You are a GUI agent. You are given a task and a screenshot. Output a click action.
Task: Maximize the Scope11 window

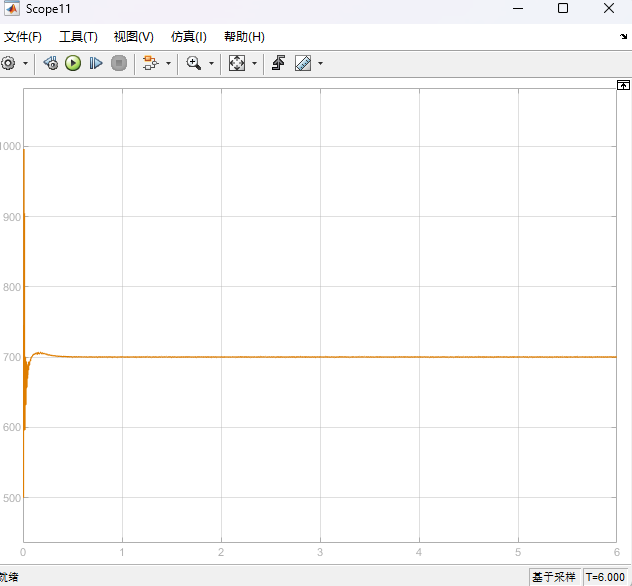(563, 8)
